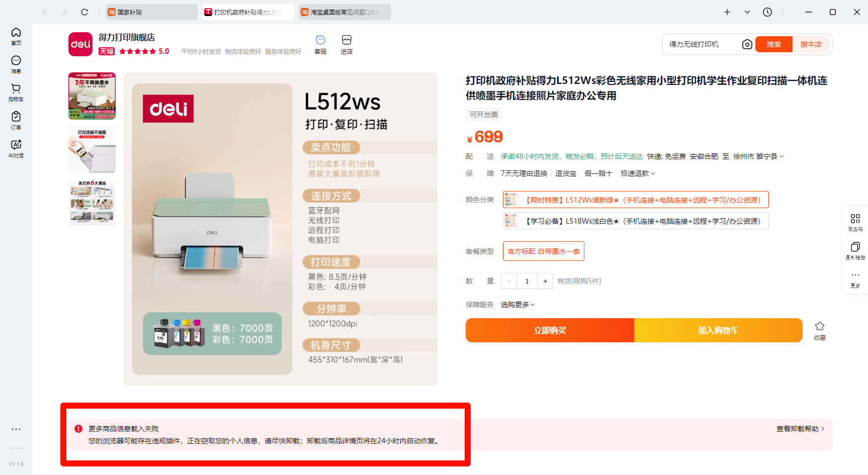The width and height of the screenshot is (868, 475).
Task: Open the sidebar more options ellipsis
Action: click(16, 429)
